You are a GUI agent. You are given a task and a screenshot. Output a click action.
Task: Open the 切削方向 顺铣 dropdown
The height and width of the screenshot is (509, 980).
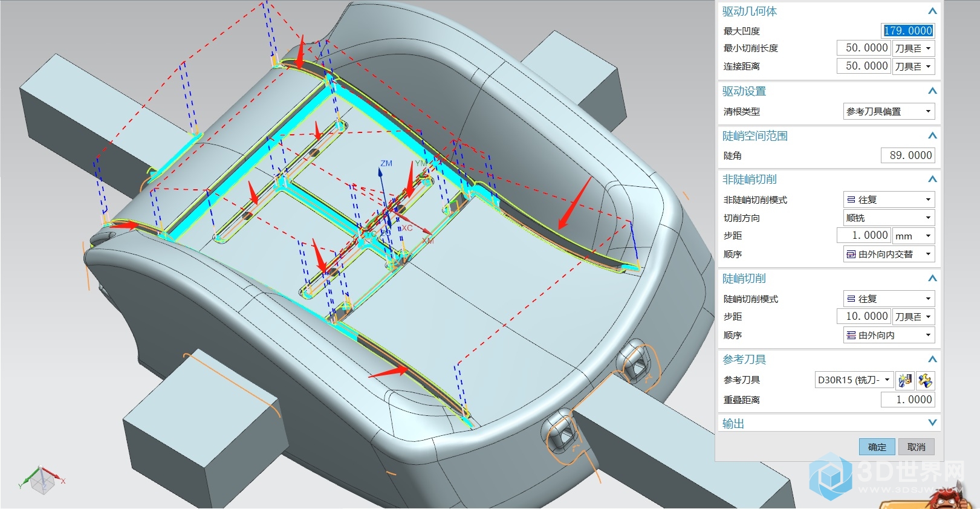coord(889,218)
